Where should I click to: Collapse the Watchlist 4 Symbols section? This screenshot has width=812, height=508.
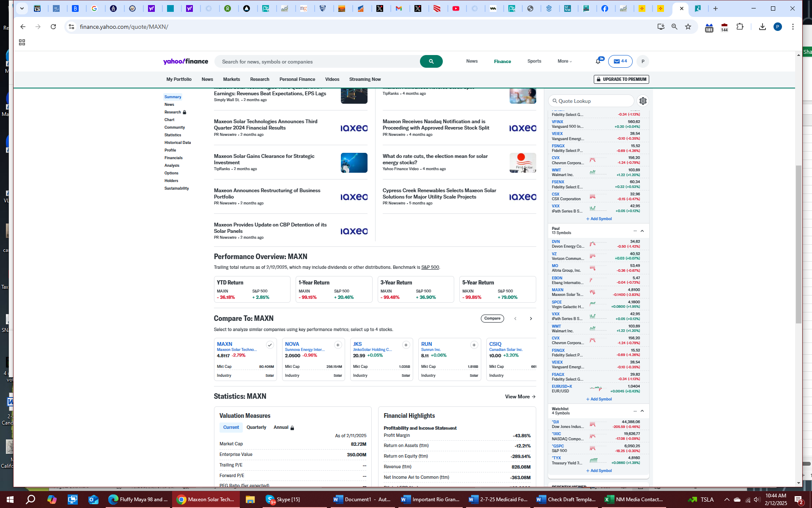642,411
